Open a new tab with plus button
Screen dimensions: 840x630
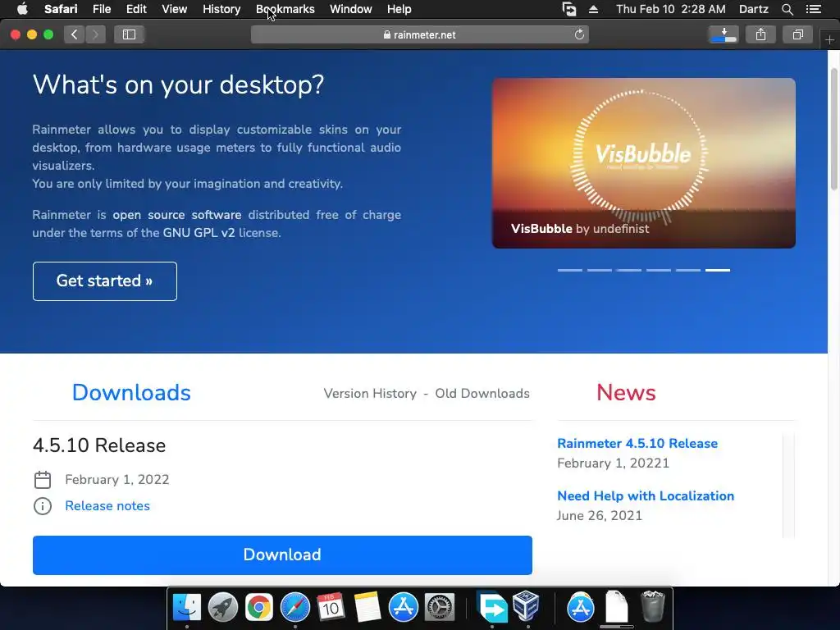(x=829, y=40)
